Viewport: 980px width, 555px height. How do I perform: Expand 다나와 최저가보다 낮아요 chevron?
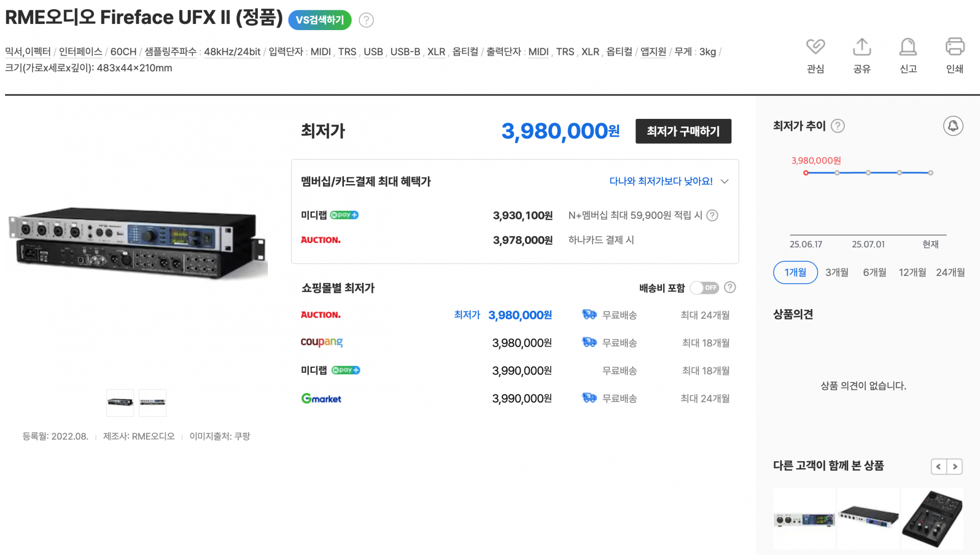(x=724, y=182)
